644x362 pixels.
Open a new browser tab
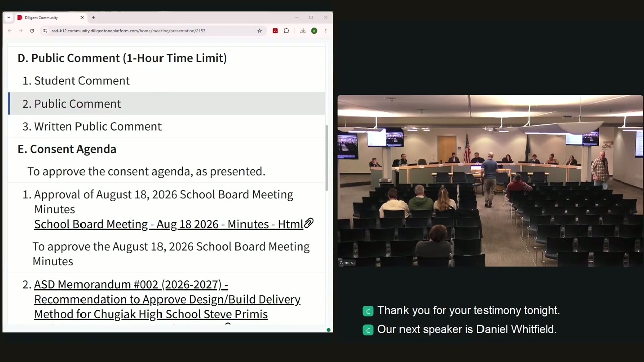[x=93, y=17]
